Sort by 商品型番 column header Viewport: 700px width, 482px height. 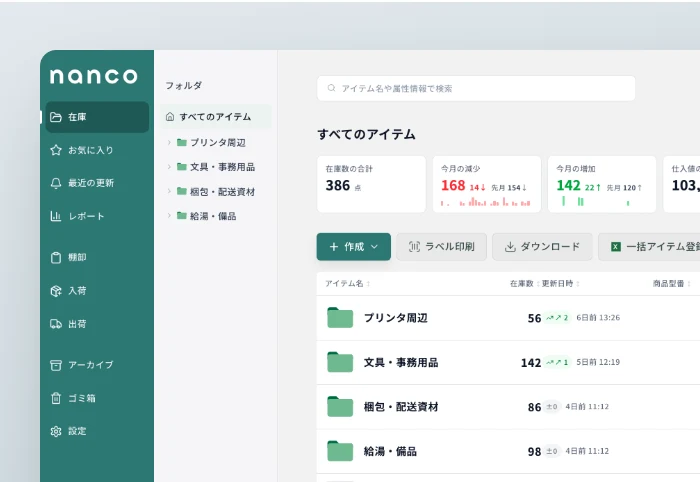pos(671,283)
